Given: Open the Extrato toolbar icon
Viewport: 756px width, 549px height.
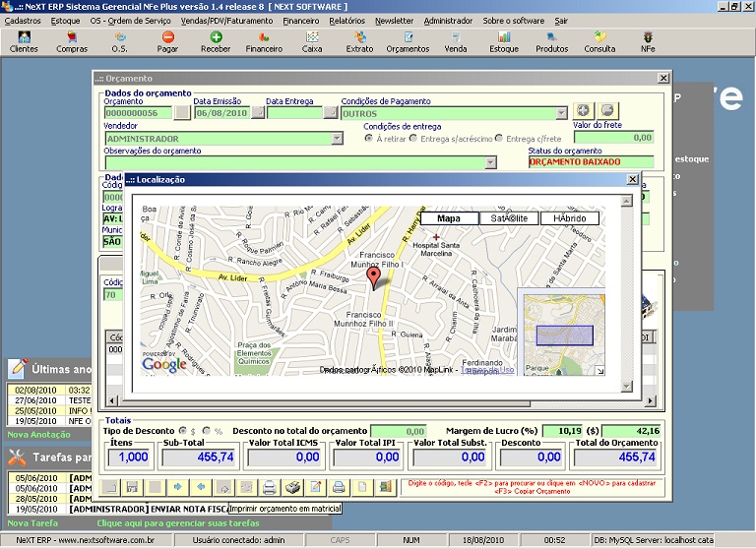Looking at the screenshot, I should [359, 42].
